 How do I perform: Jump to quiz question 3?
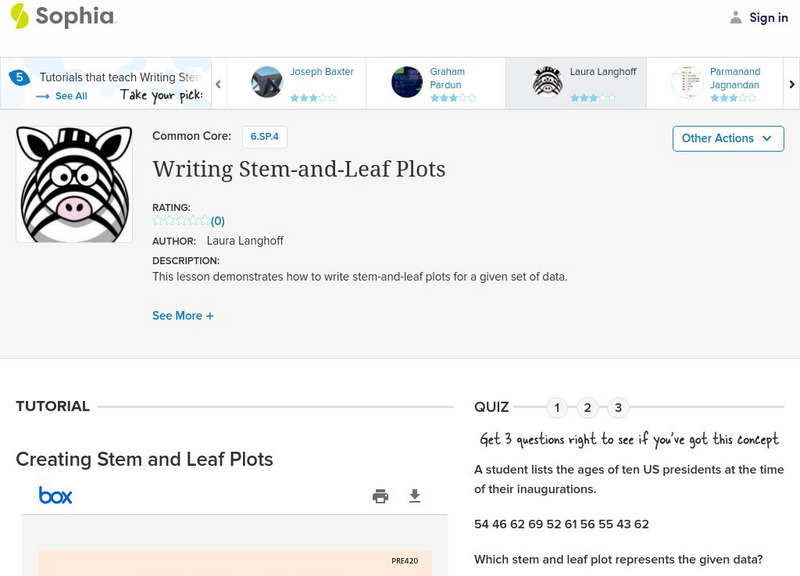point(619,408)
